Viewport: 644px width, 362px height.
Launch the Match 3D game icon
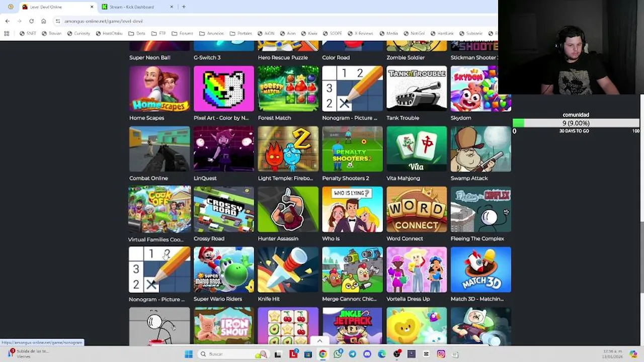click(481, 269)
